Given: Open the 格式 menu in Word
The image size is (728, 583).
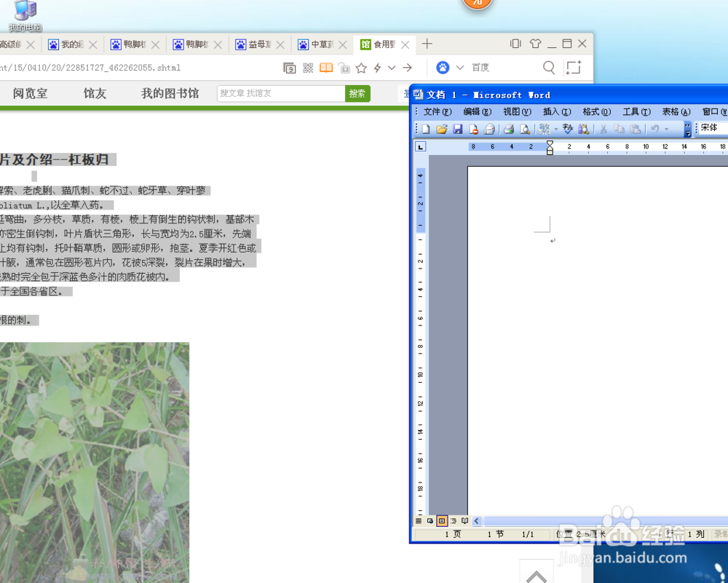Looking at the screenshot, I should coord(596,111).
